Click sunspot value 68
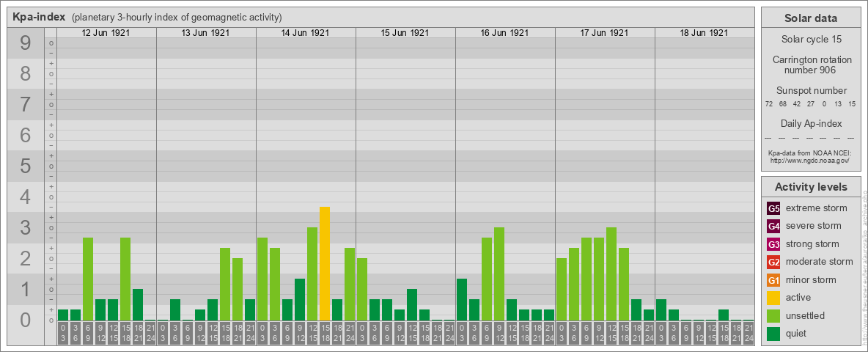Image resolution: width=868 pixels, height=352 pixels. pos(783,103)
